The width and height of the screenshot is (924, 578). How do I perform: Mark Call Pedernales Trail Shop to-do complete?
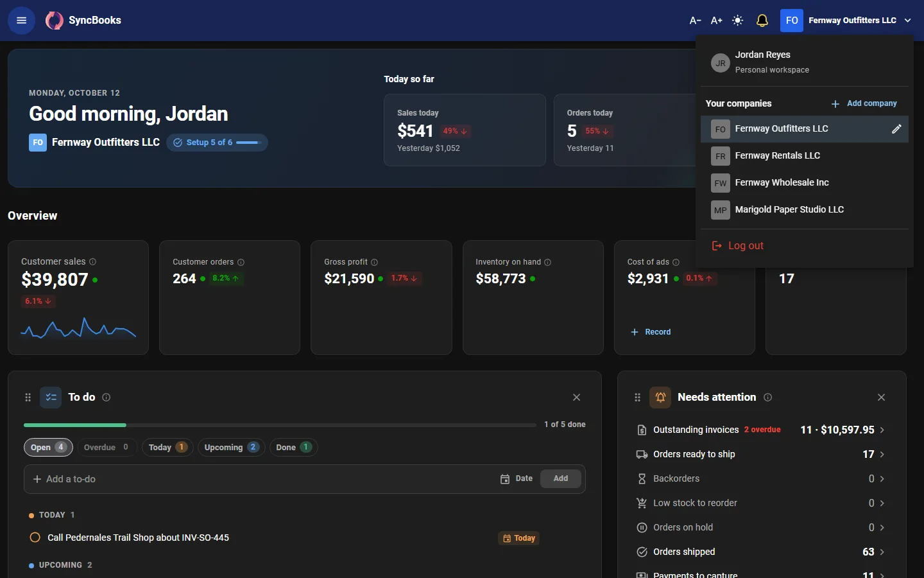point(35,538)
